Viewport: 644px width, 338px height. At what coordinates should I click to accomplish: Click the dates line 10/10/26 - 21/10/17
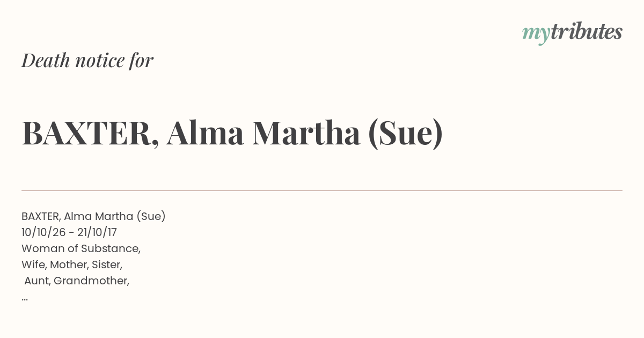pyautogui.click(x=69, y=232)
